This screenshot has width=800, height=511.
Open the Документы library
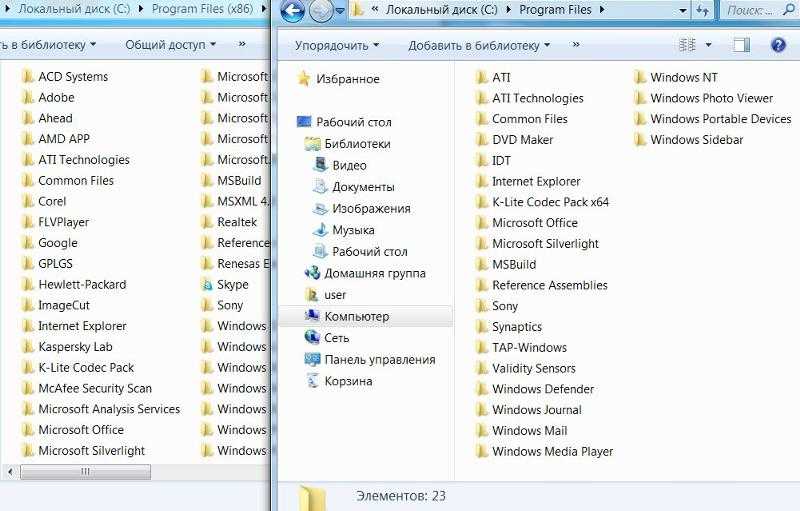pyautogui.click(x=354, y=187)
